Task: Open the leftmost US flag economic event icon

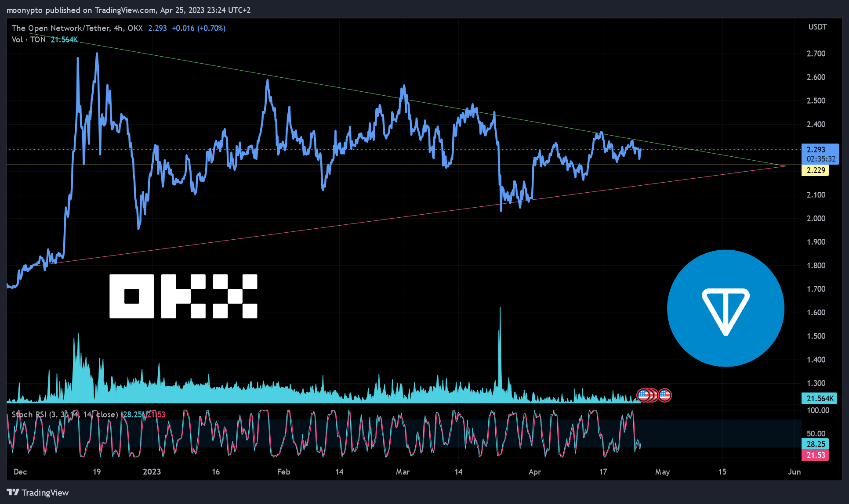Action: tap(644, 395)
